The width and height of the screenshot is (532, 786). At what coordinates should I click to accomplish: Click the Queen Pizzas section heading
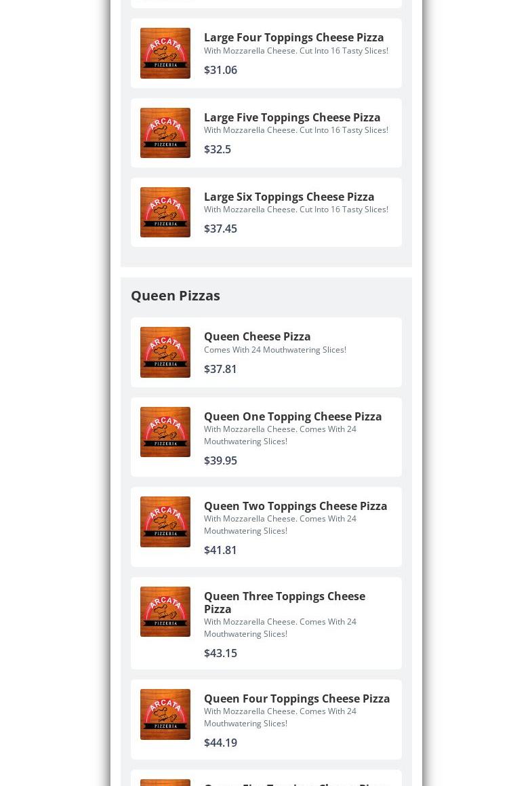click(176, 296)
